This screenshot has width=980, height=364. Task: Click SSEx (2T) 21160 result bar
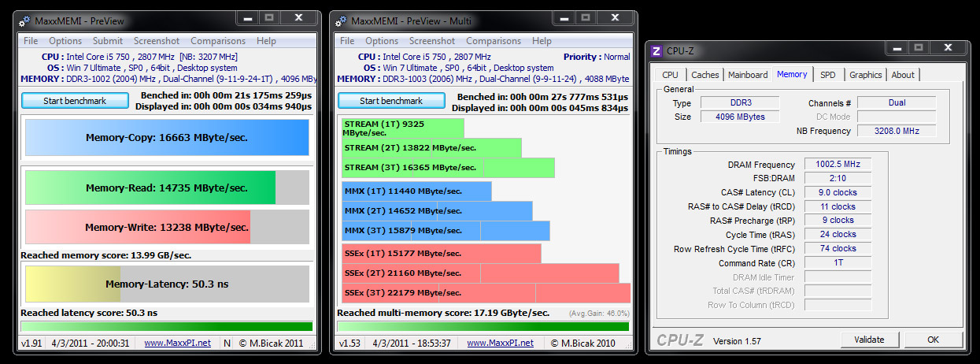click(480, 273)
